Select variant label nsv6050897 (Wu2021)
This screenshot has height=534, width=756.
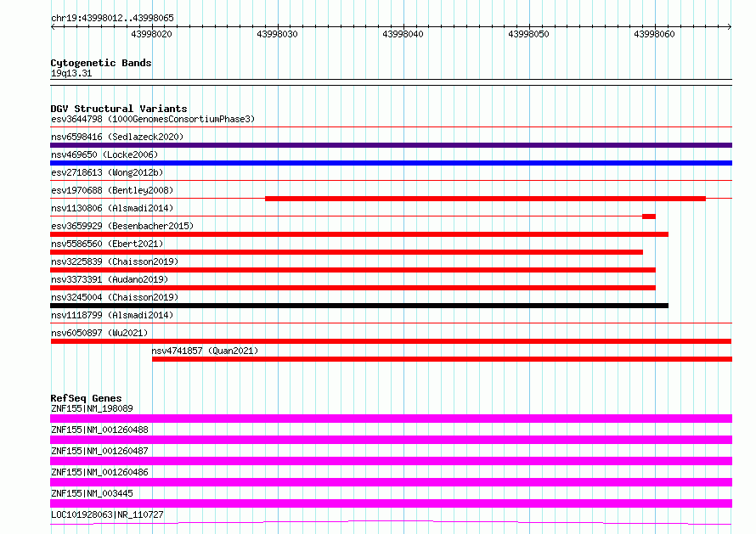click(x=99, y=333)
